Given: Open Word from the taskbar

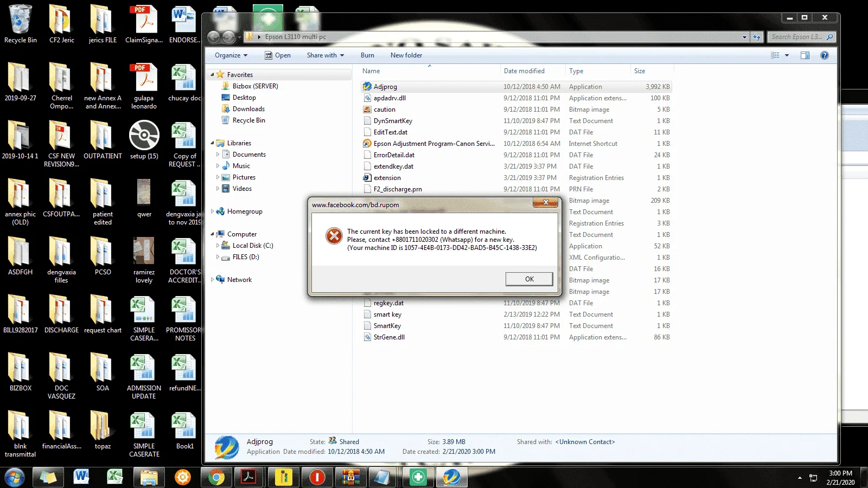Looking at the screenshot, I should 81,477.
